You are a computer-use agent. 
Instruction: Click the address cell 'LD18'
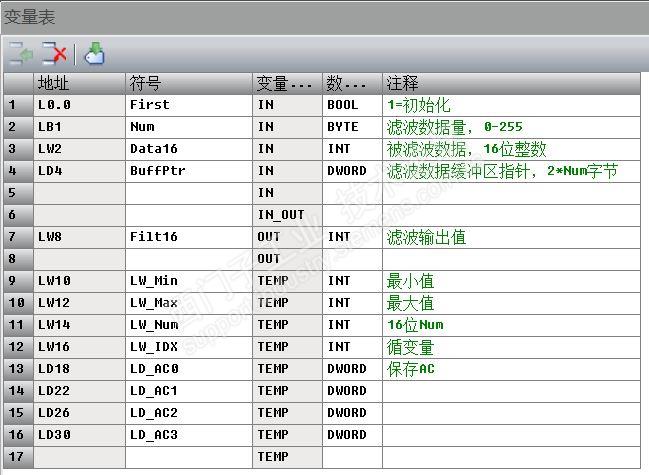(x=79, y=369)
